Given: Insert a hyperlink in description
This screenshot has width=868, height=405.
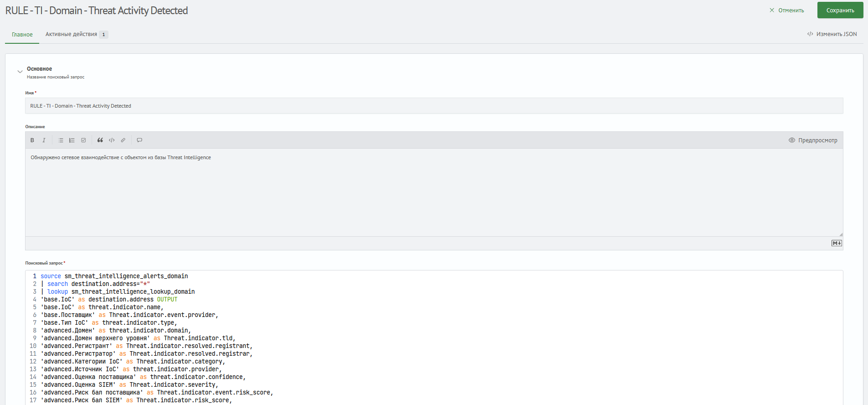Looking at the screenshot, I should pos(123,140).
